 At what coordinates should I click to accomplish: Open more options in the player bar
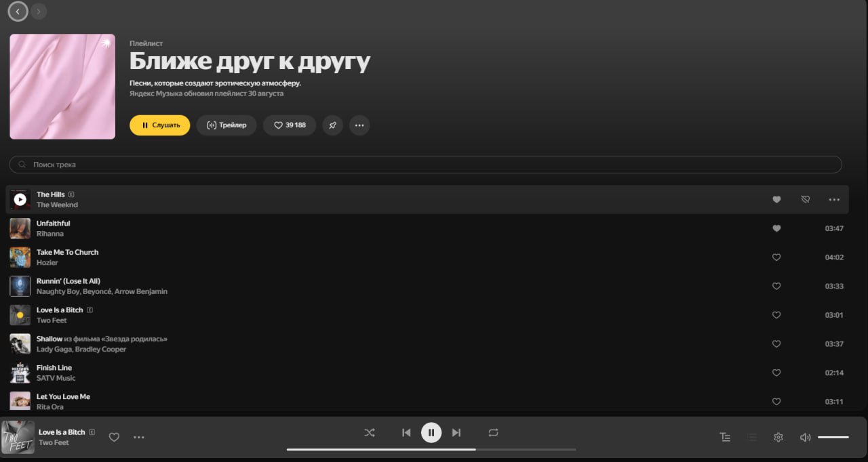click(x=139, y=438)
